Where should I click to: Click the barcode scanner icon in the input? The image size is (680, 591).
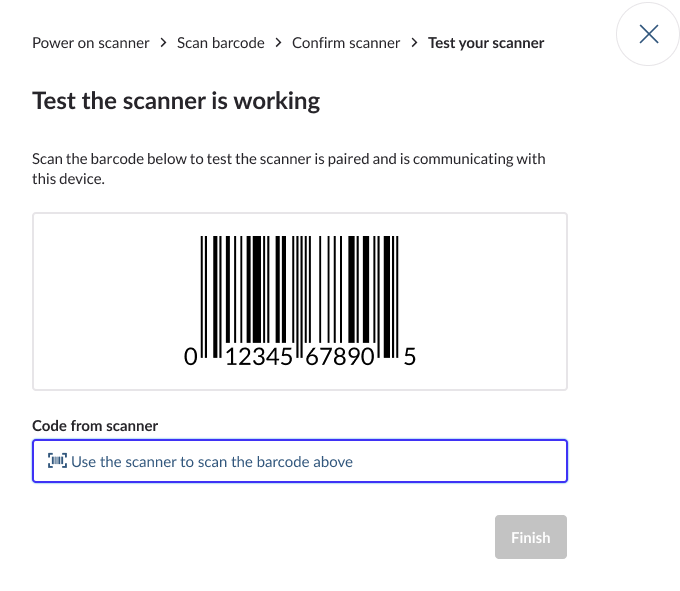(x=56, y=461)
